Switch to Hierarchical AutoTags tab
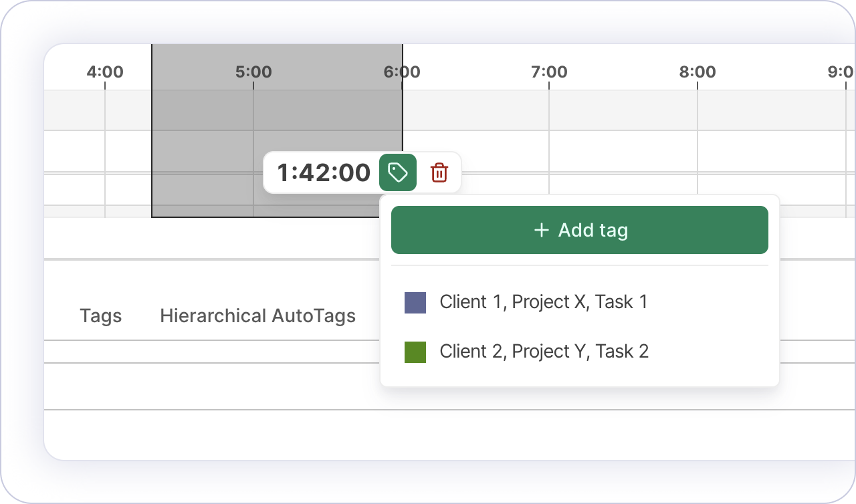Screen dimensions: 856x504 pyautogui.click(x=257, y=316)
